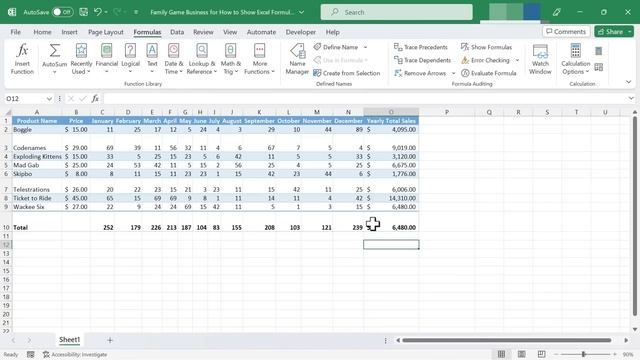Open Evaluate Formula

pos(489,73)
